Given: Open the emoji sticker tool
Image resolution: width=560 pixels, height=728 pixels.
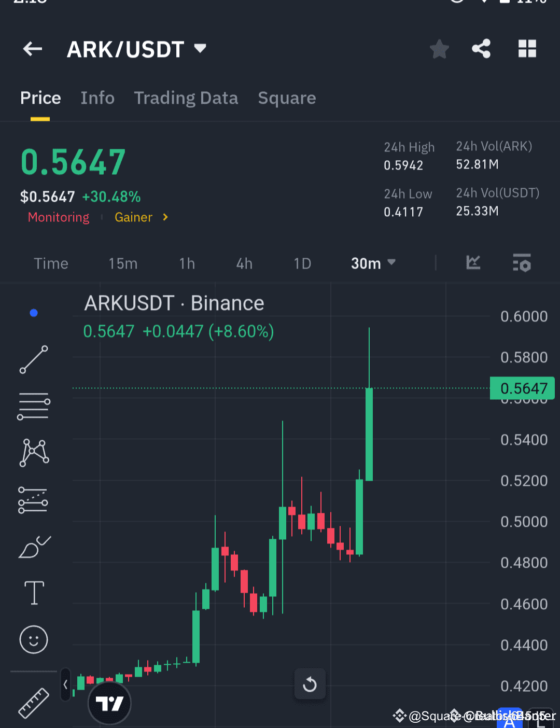Looking at the screenshot, I should click(33, 639).
